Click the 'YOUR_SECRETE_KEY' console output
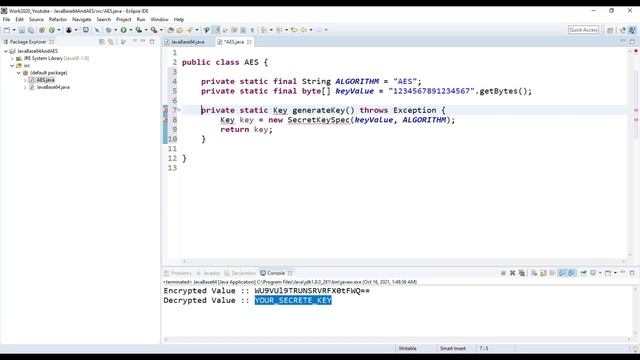This screenshot has height=360, width=640. pos(293,300)
